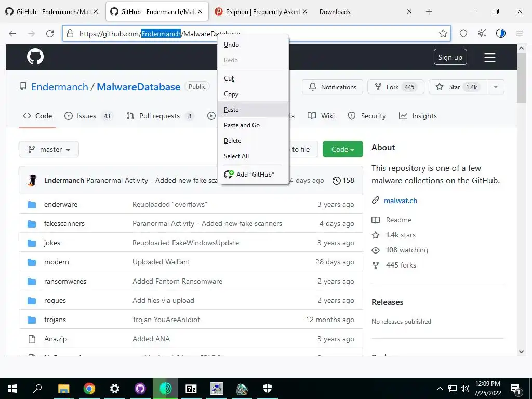The width and height of the screenshot is (532, 399).
Task: Open Settings gear on taskbar
Action: pos(115,389)
